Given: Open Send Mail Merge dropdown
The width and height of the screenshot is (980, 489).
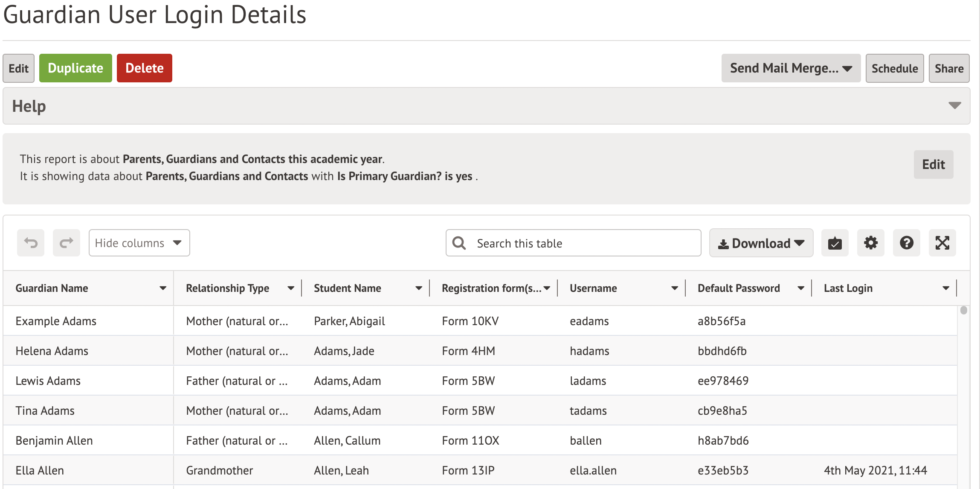Looking at the screenshot, I should pos(791,68).
